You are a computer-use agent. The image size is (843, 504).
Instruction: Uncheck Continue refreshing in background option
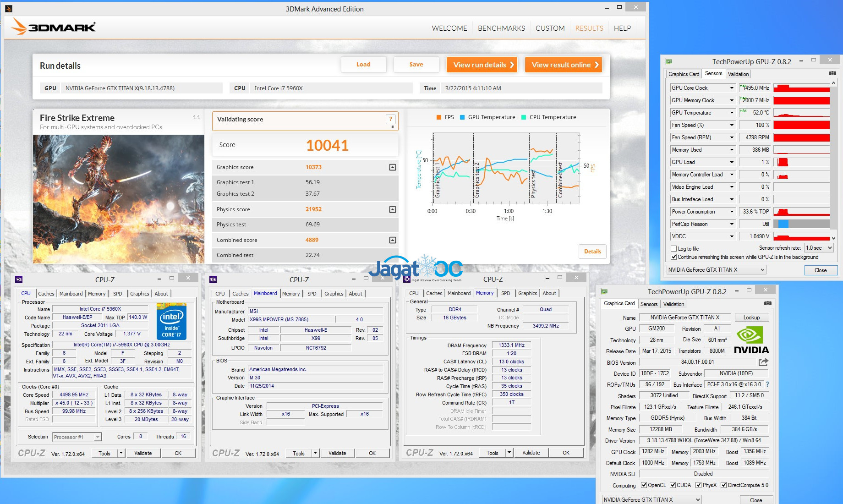[674, 257]
